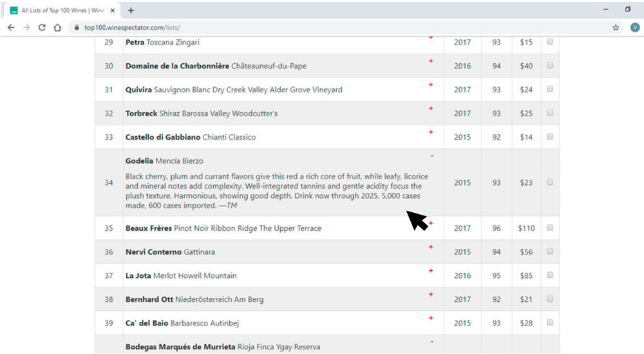Expand notes for Ca' del Baio Barbaresco
This screenshot has width=644, height=354.
point(431,318)
